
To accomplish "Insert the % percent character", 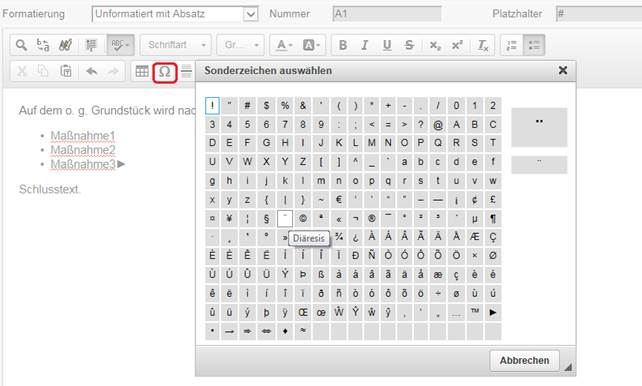I will pos(285,106).
